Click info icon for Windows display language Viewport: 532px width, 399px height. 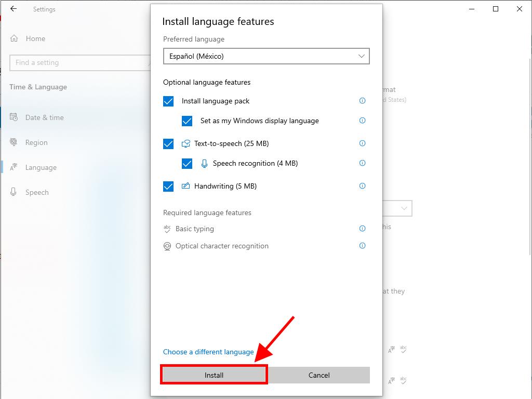[x=362, y=121]
